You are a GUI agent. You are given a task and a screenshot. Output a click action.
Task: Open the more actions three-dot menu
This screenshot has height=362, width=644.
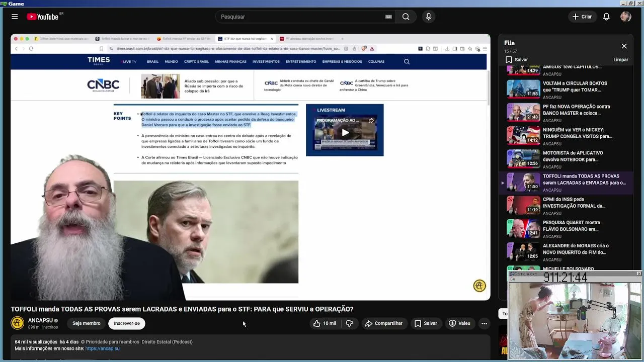tap(484, 323)
